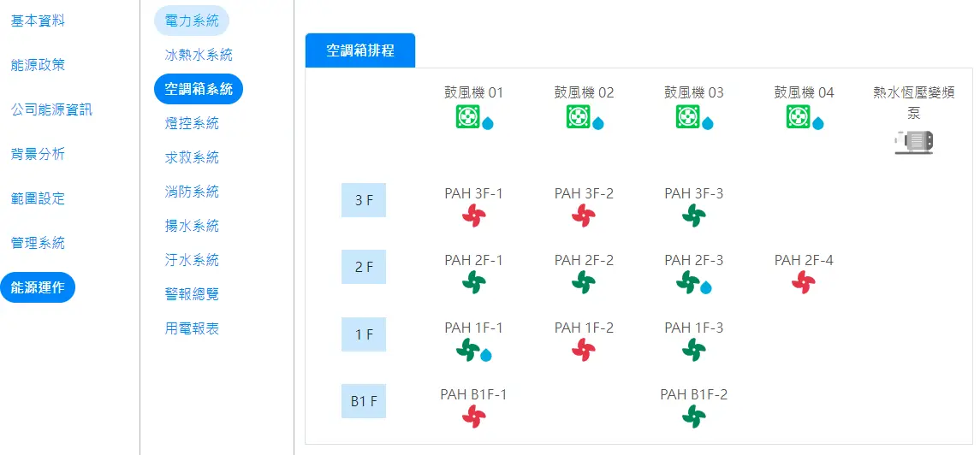Open 電力系統 in the submenu
The height and width of the screenshot is (455, 980).
[192, 21]
